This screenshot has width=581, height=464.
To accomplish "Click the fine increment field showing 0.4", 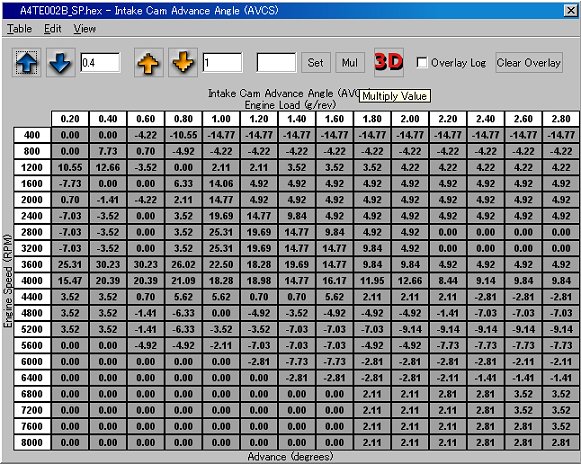I will point(100,63).
